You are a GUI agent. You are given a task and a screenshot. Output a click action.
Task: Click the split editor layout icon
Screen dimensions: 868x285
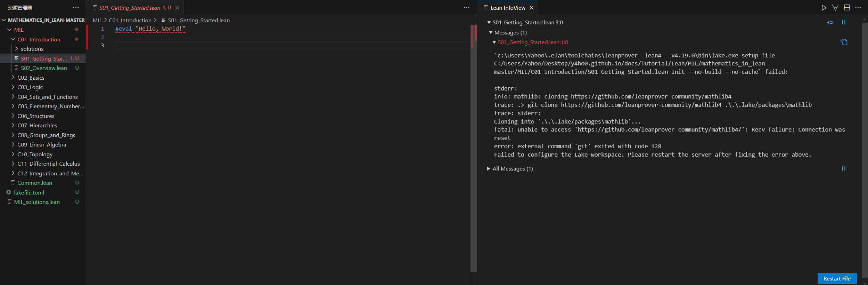pos(847,8)
